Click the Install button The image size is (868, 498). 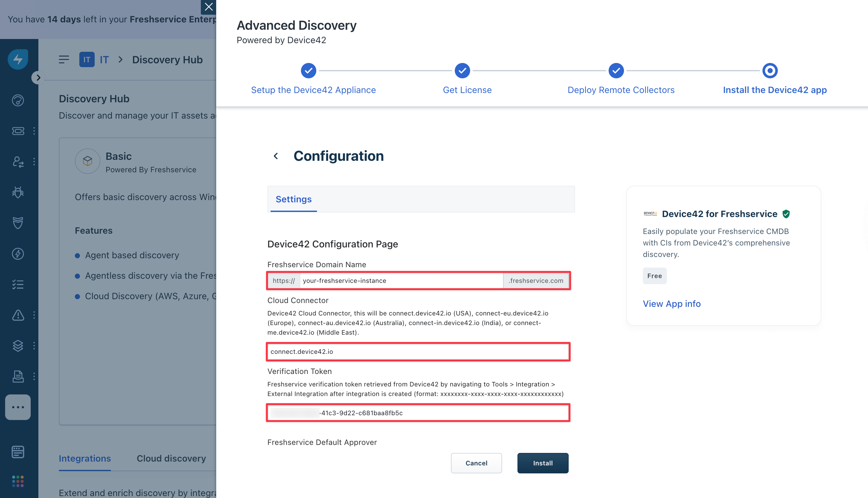click(543, 463)
